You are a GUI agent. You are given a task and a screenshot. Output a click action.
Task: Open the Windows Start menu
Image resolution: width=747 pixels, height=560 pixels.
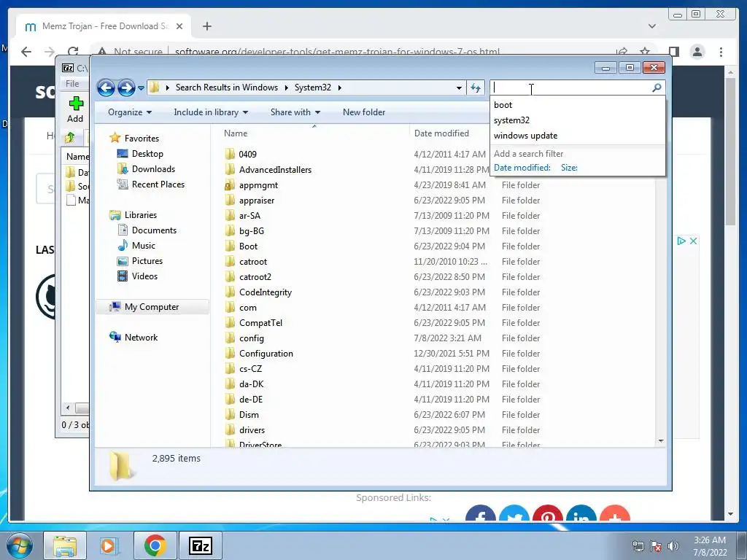tap(19, 545)
